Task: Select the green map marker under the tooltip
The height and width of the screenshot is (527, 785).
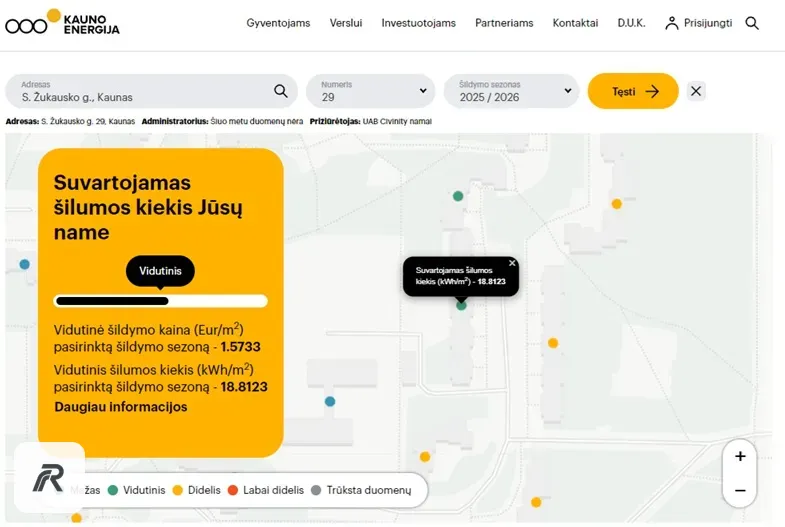Action: click(x=461, y=305)
